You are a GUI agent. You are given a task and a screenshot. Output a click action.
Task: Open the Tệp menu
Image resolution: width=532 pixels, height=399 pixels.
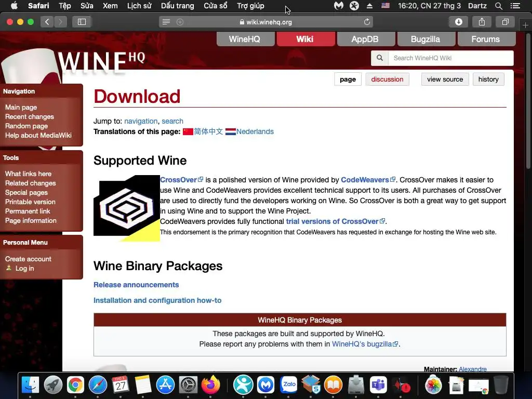click(x=65, y=6)
